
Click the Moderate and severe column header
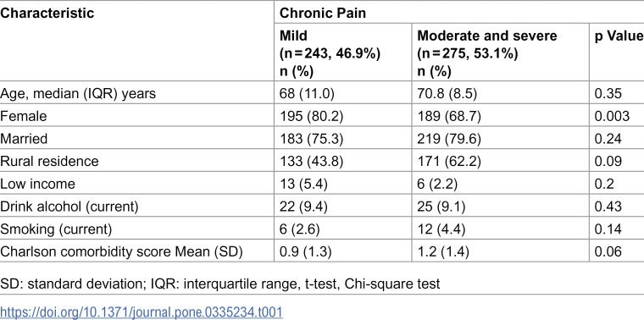click(x=487, y=53)
